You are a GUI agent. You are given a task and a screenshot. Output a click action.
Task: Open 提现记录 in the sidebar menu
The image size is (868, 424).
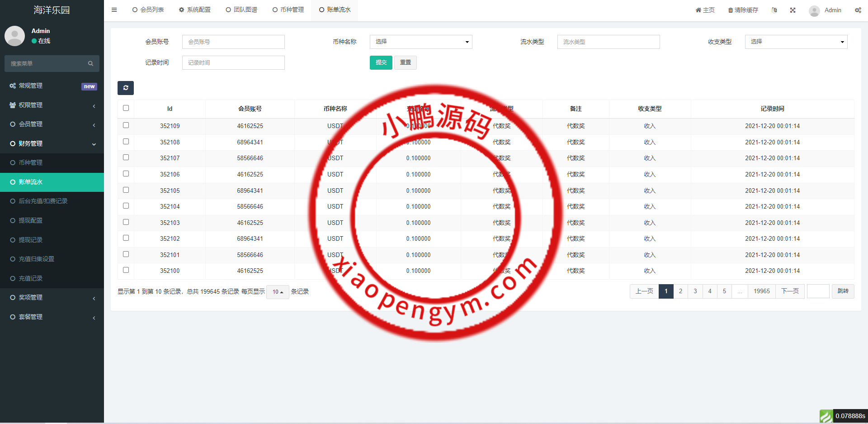coord(31,240)
